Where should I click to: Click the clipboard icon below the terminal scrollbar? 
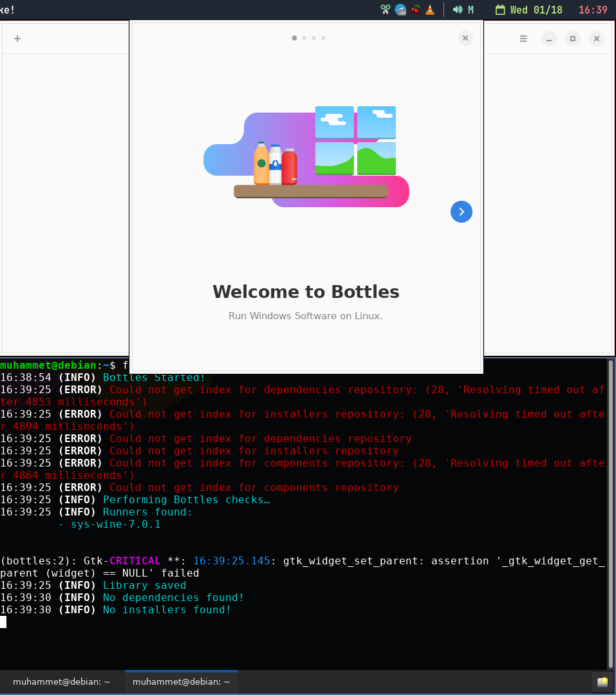(x=601, y=681)
